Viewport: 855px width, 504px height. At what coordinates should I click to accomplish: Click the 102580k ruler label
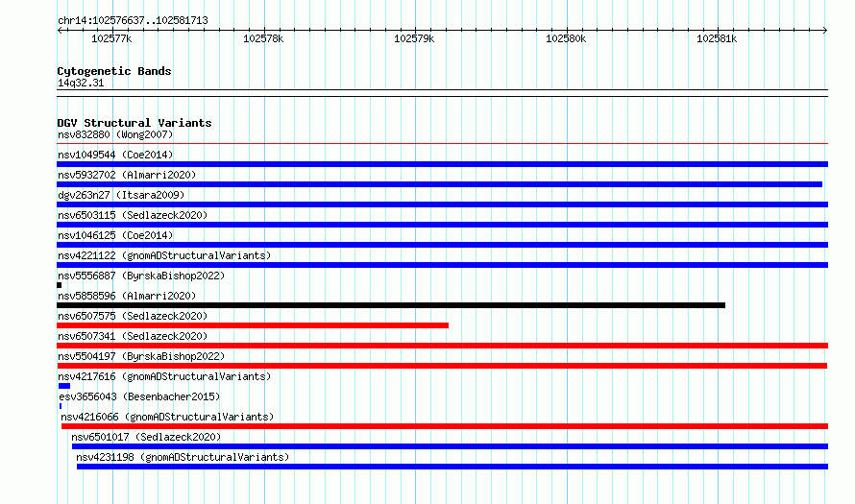click(566, 38)
